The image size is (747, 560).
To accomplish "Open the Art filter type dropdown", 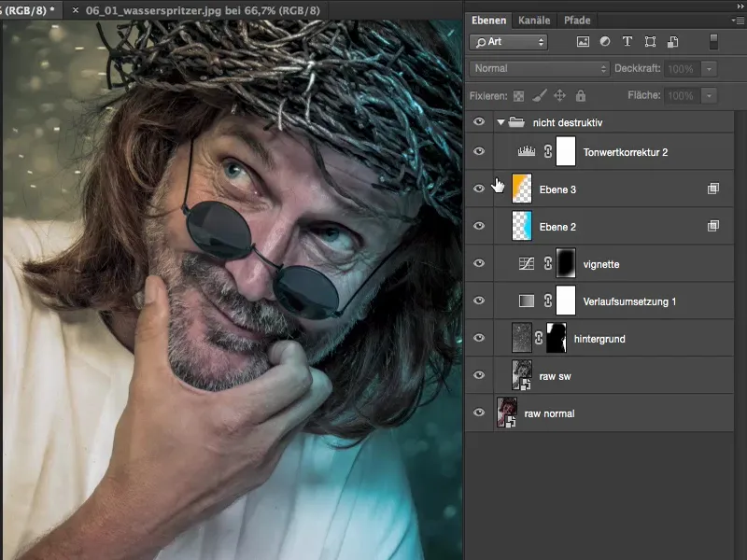I will pyautogui.click(x=508, y=42).
